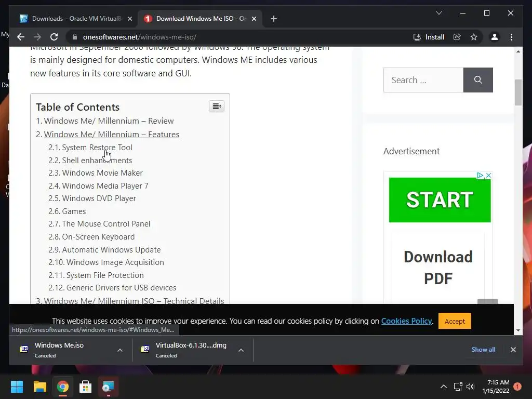
Task: Go to Automatic Windows Update section
Action: pyautogui.click(x=111, y=249)
